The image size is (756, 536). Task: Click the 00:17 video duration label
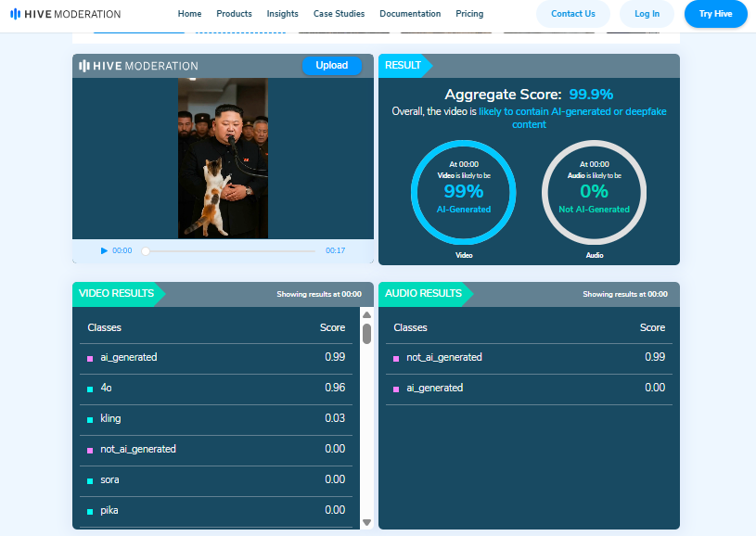(335, 250)
